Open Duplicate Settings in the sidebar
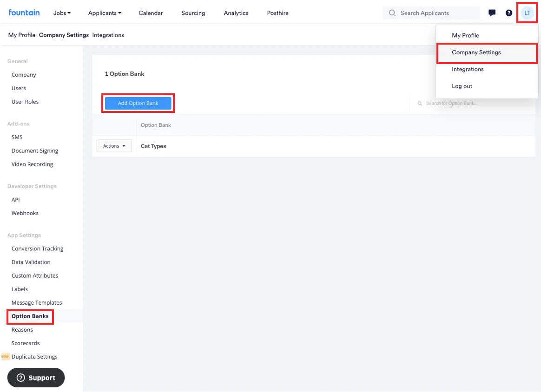The width and height of the screenshot is (541, 392). [34, 357]
